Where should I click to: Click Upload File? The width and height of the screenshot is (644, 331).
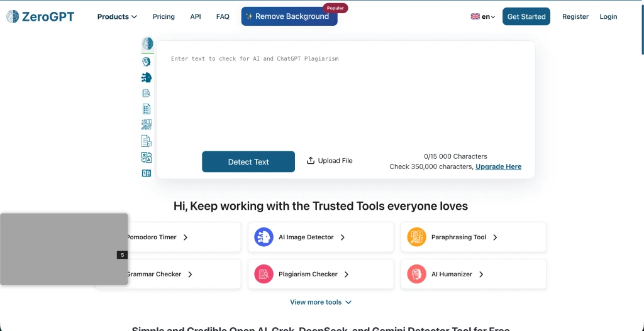point(330,160)
